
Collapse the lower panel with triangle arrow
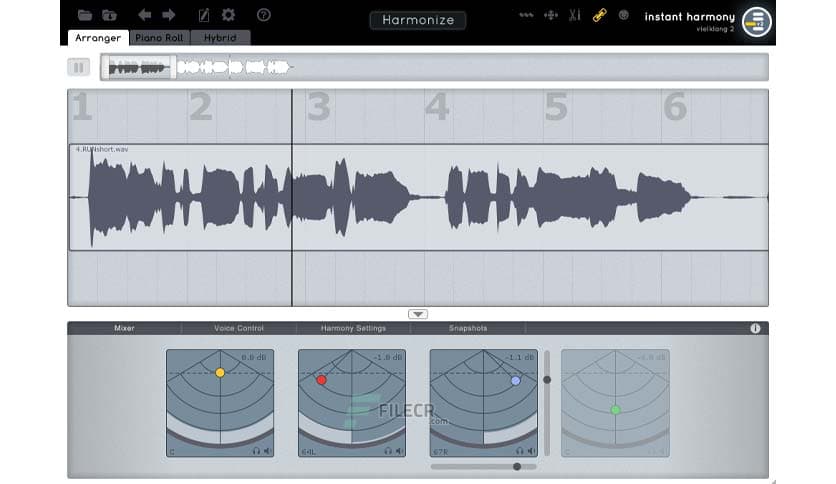(418, 314)
